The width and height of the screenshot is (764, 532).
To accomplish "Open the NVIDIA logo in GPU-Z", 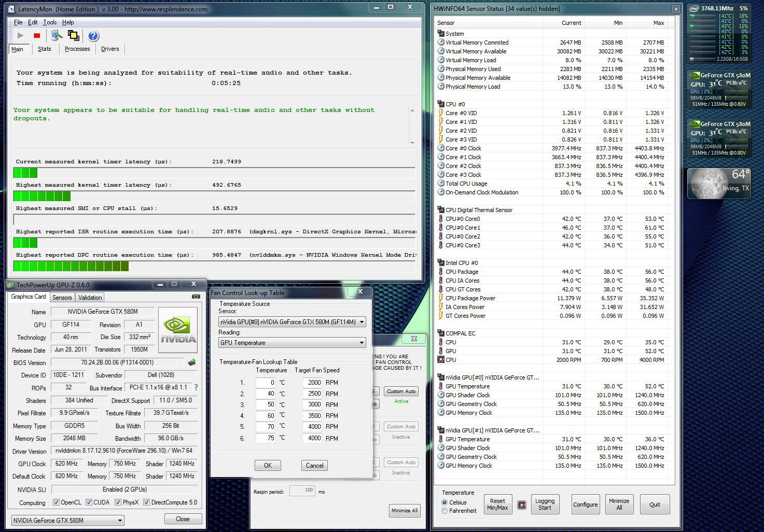I will 178,330.
